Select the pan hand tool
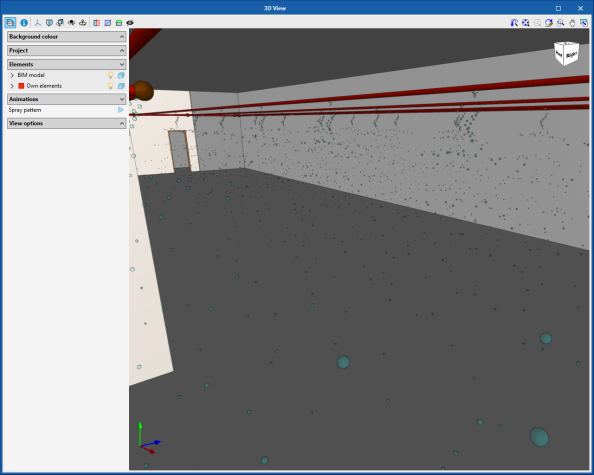 point(572,23)
